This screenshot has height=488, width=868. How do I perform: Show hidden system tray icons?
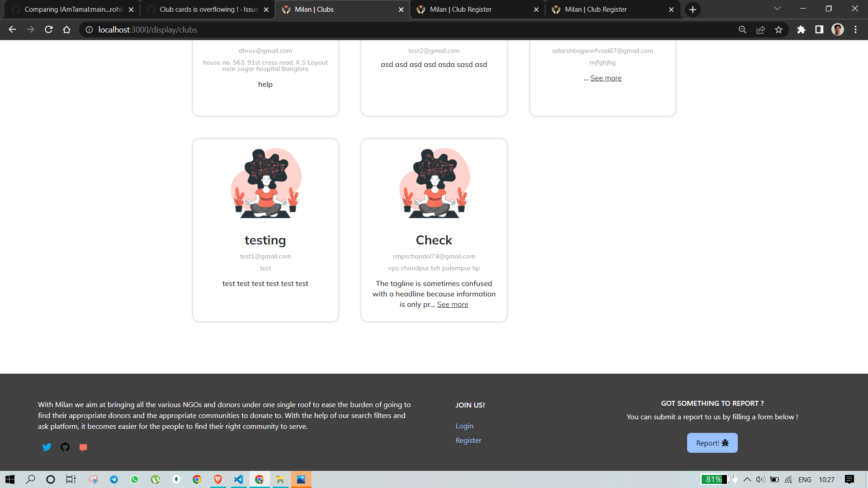pyautogui.click(x=747, y=479)
